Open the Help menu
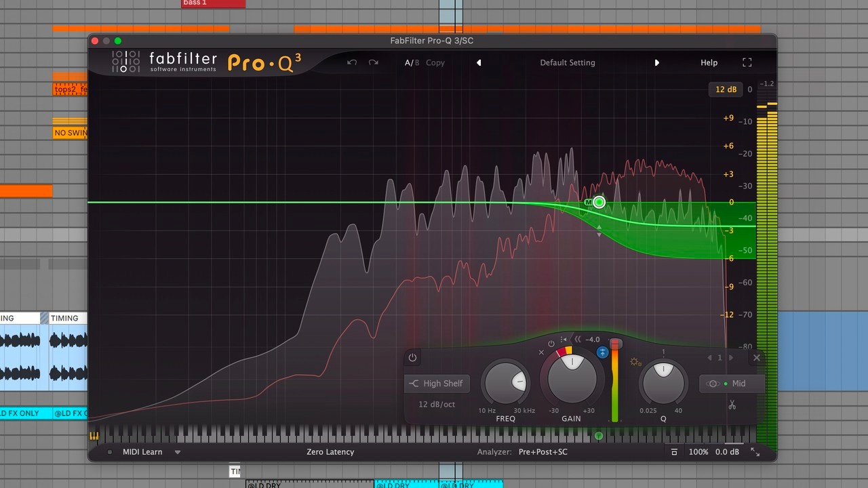The image size is (868, 488). click(x=709, y=62)
